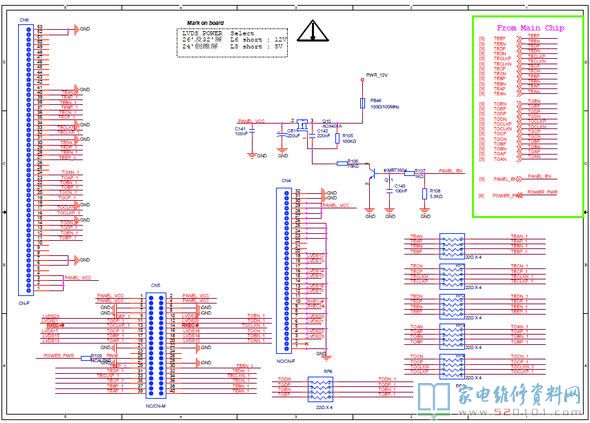Select the PANEL_EN net label right of R107
The image size is (590, 423).
coord(450,171)
